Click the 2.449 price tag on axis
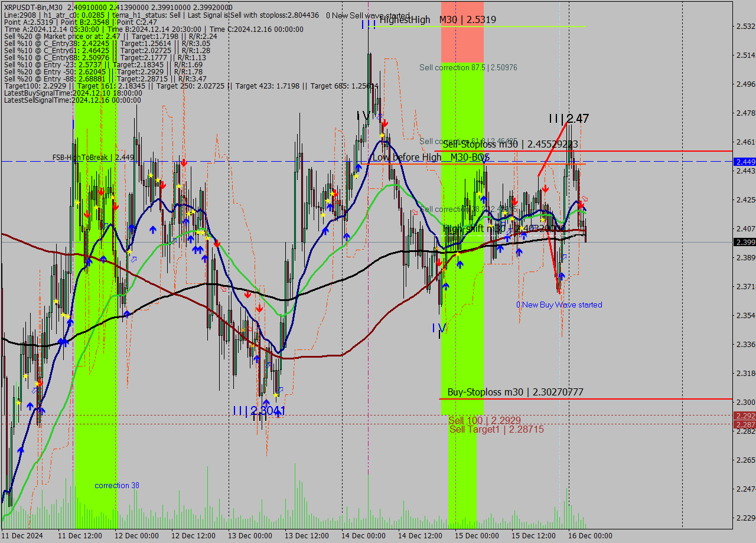The width and height of the screenshot is (756, 543). [x=744, y=161]
